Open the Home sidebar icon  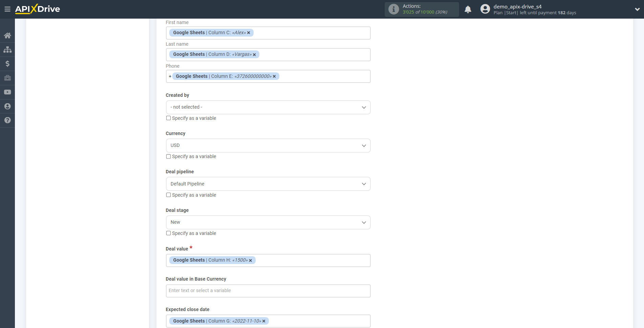(7, 36)
